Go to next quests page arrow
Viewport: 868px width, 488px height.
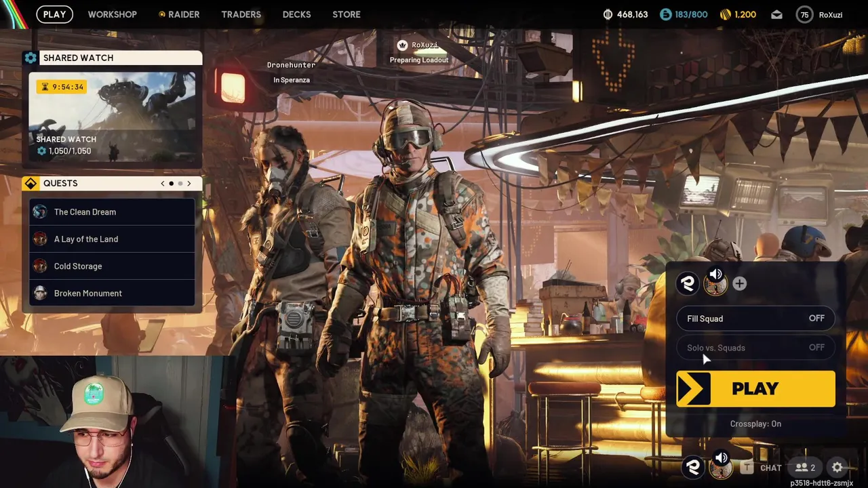click(189, 184)
